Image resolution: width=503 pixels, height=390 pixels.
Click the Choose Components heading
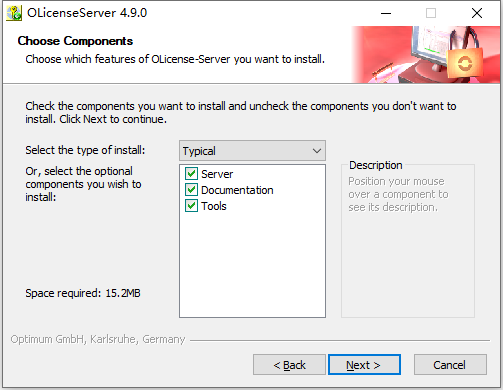tap(75, 41)
